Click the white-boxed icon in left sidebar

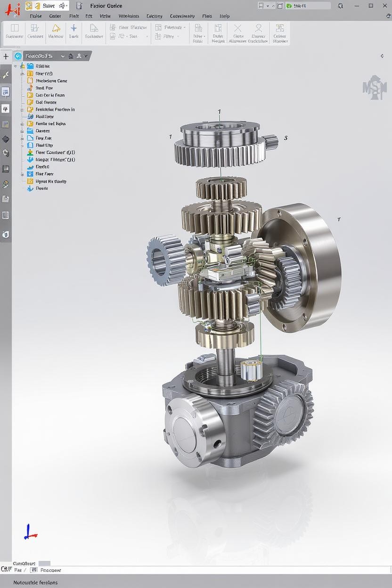pyautogui.click(x=6, y=109)
